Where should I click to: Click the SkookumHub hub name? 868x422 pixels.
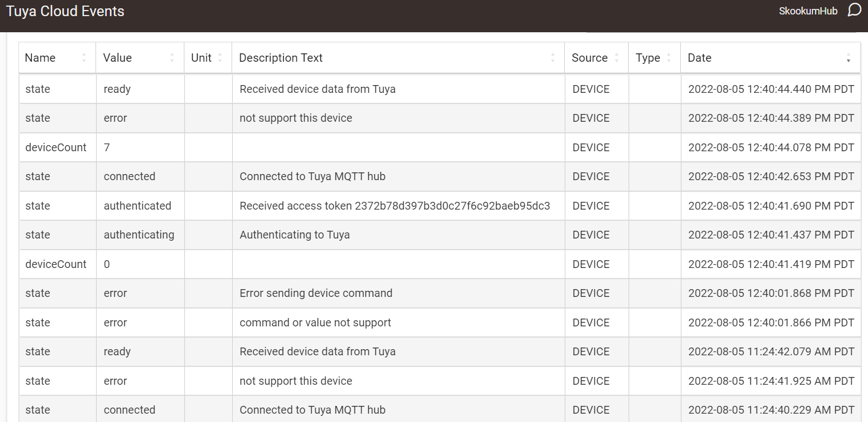(807, 12)
